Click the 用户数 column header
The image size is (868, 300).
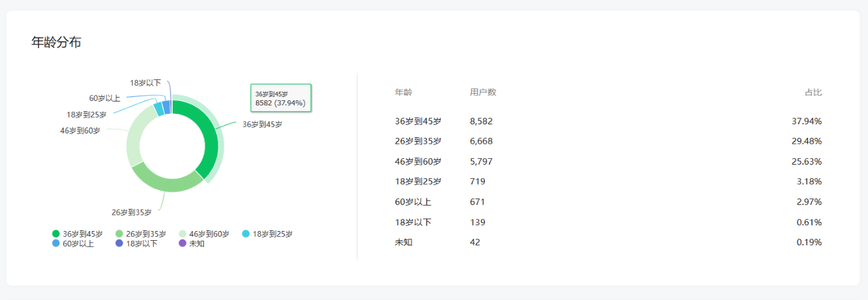pyautogui.click(x=483, y=92)
